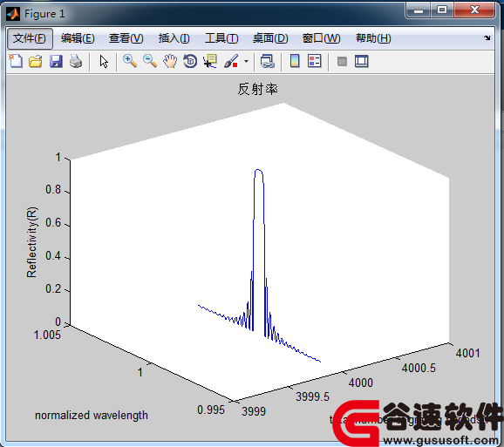Click the 0.995 tick label

(211, 410)
